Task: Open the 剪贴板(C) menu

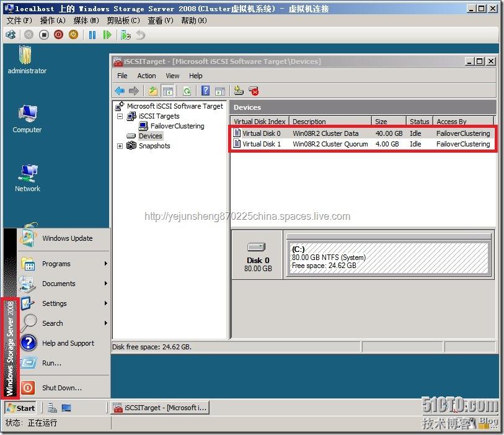Action: [123, 20]
